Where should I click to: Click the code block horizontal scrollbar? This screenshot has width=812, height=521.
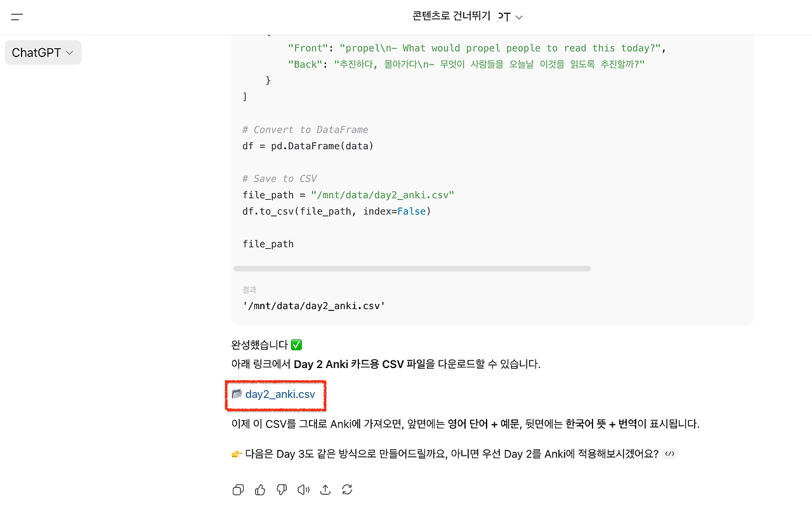coord(412,268)
